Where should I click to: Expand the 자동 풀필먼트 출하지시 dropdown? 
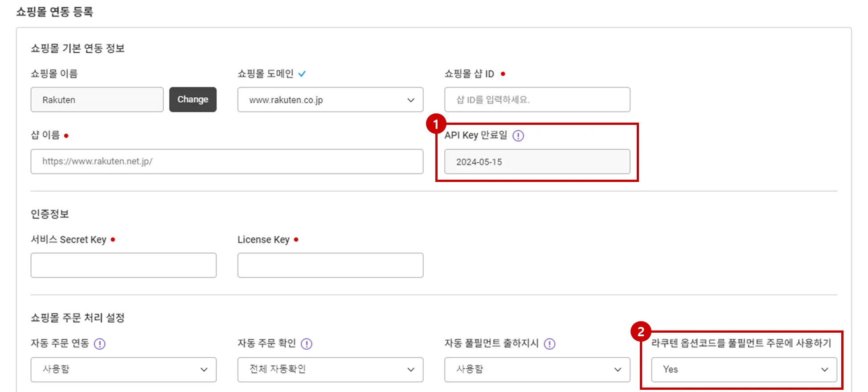[537, 369]
